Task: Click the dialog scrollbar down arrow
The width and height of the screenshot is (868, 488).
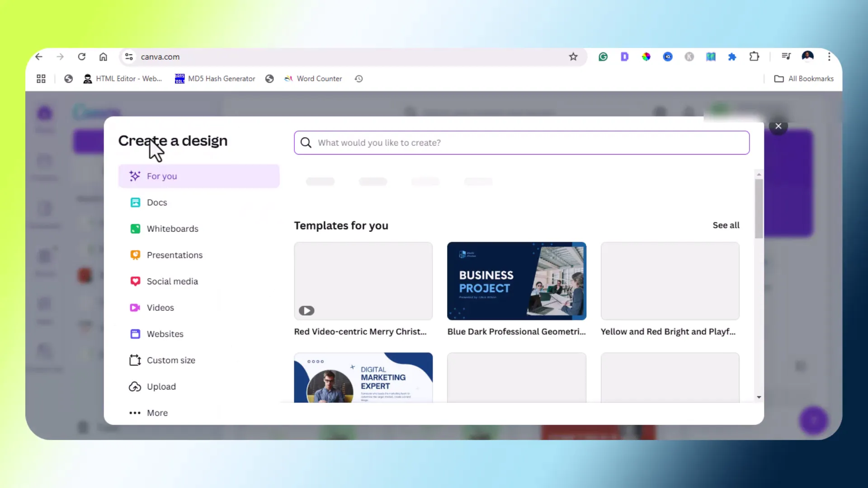Action: coord(759,397)
